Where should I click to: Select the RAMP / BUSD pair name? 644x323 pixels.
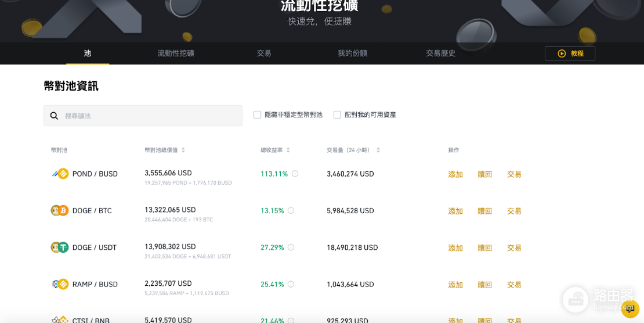(x=95, y=284)
